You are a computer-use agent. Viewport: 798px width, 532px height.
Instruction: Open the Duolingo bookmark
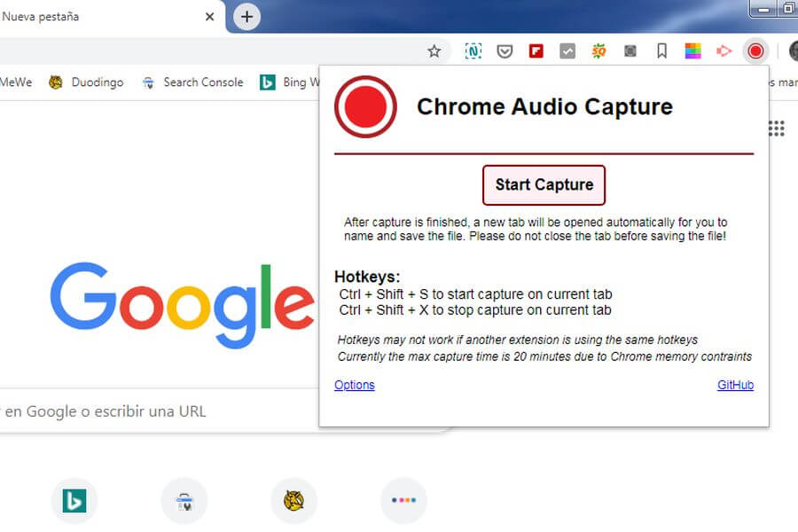86,82
